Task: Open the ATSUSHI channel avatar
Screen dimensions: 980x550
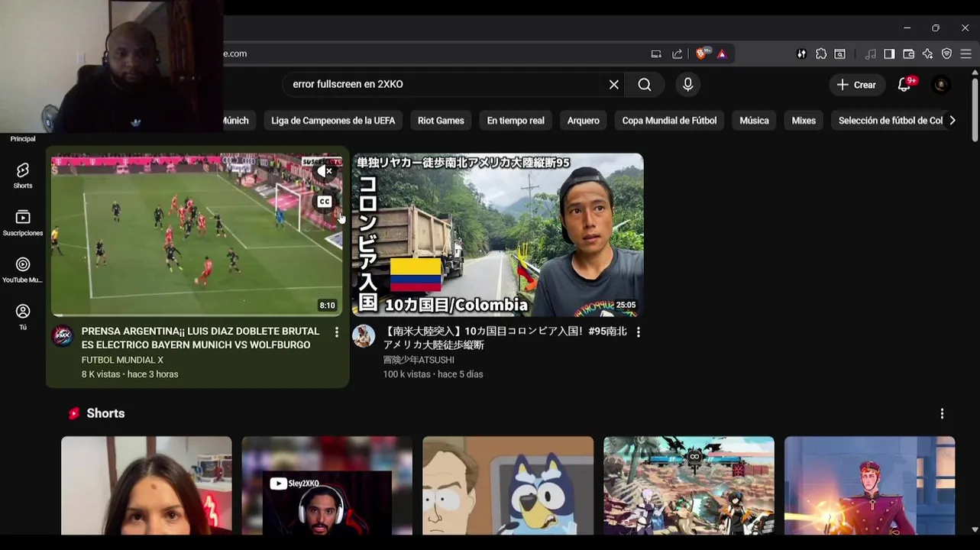Action: pyautogui.click(x=364, y=336)
